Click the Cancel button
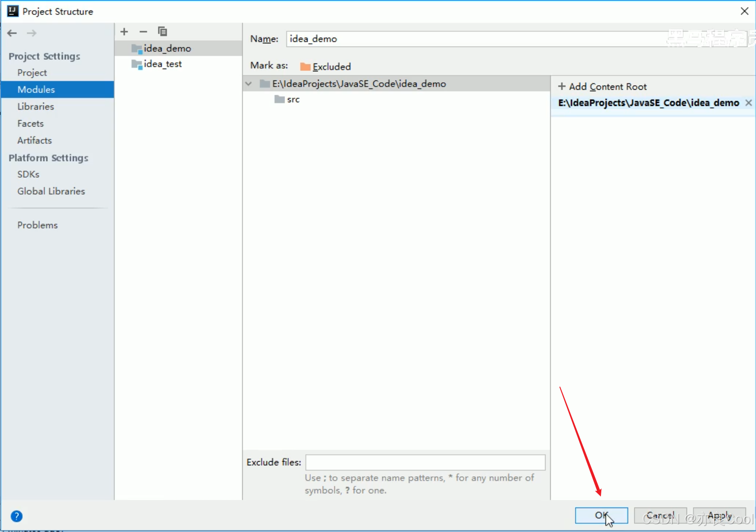Viewport: 756px width, 532px height. click(660, 515)
